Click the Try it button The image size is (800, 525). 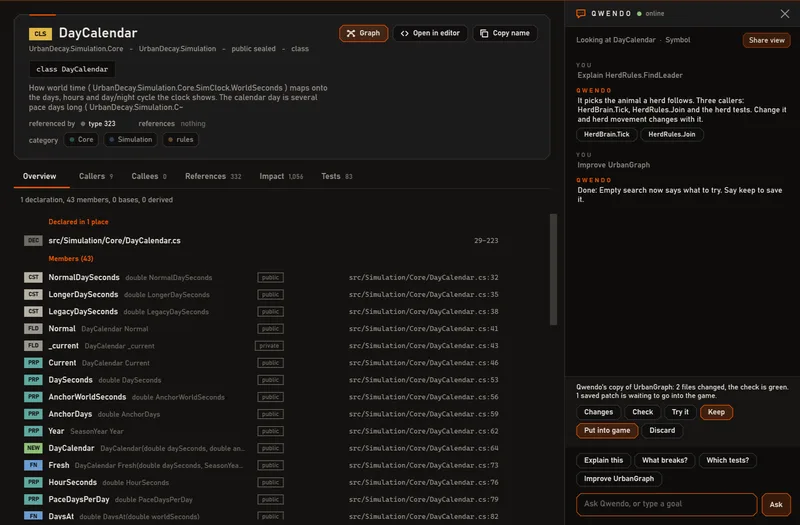click(x=680, y=412)
